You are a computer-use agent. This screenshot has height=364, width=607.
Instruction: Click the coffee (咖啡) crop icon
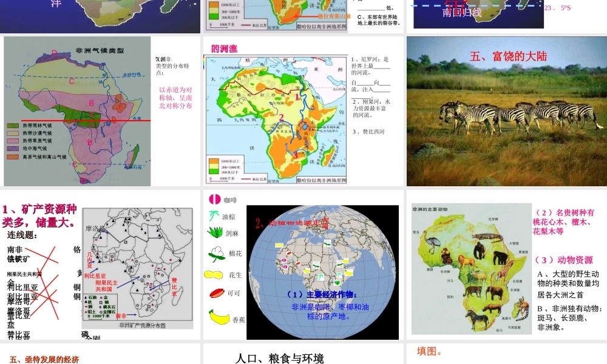point(215,199)
